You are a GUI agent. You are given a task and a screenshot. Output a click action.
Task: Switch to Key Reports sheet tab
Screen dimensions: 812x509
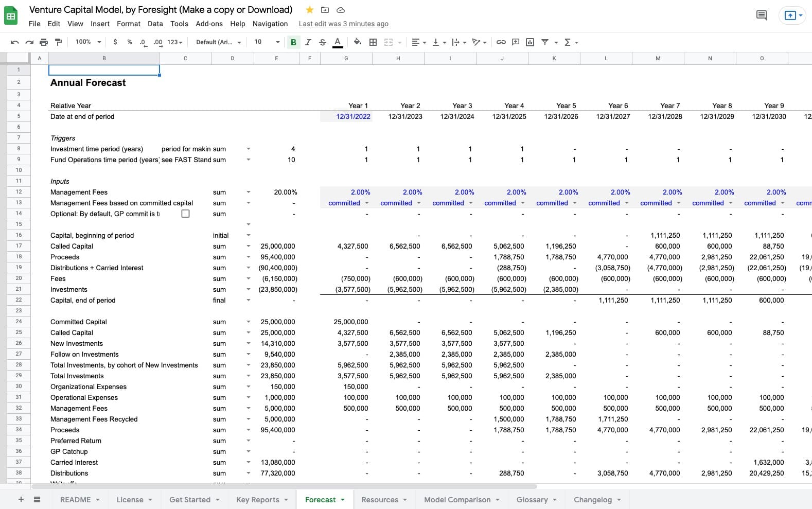(x=257, y=500)
